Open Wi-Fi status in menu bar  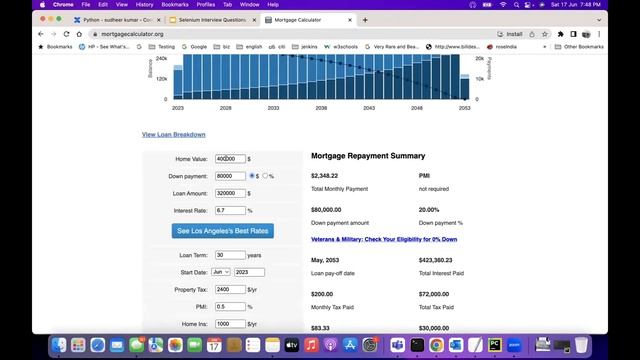click(503, 5)
